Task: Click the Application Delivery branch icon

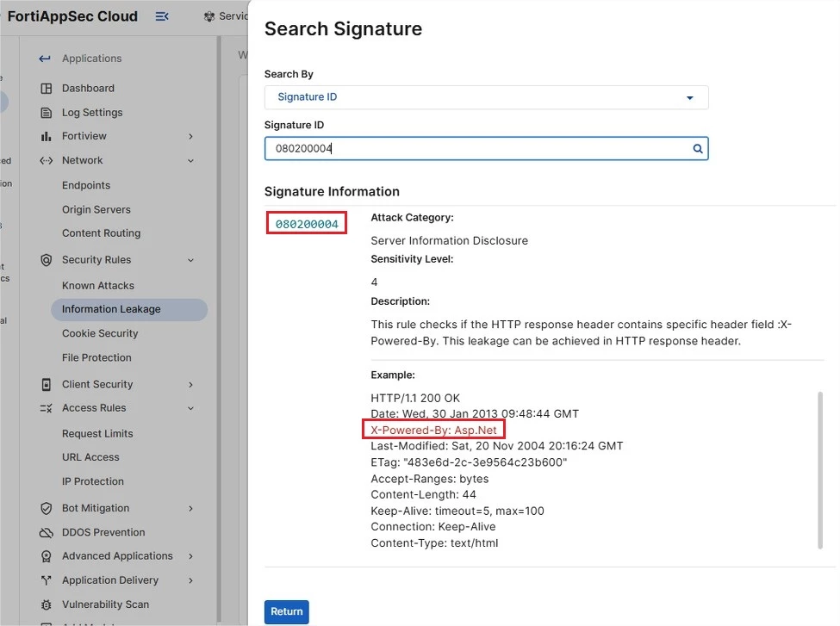Action: (x=47, y=580)
